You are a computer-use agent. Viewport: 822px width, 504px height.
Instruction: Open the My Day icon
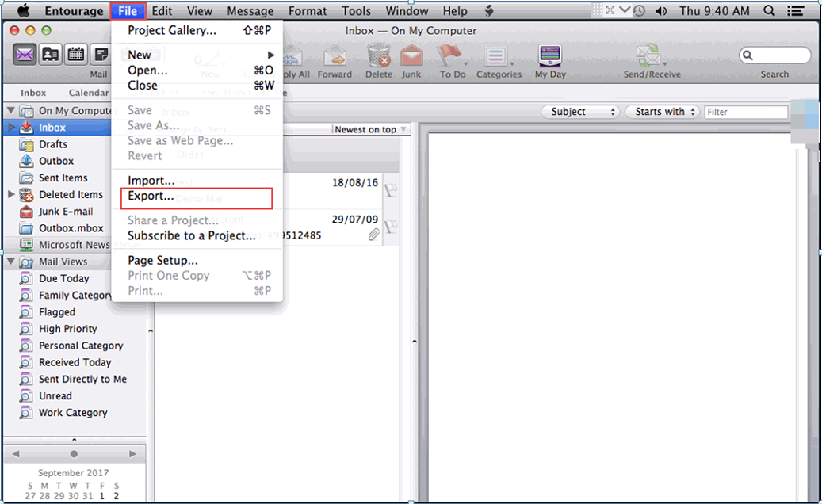pyautogui.click(x=550, y=55)
